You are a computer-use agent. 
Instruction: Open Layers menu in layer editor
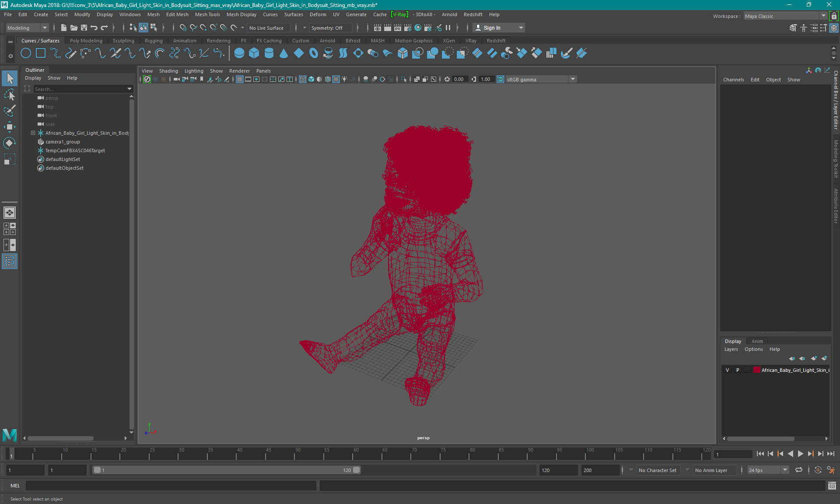[x=731, y=349]
